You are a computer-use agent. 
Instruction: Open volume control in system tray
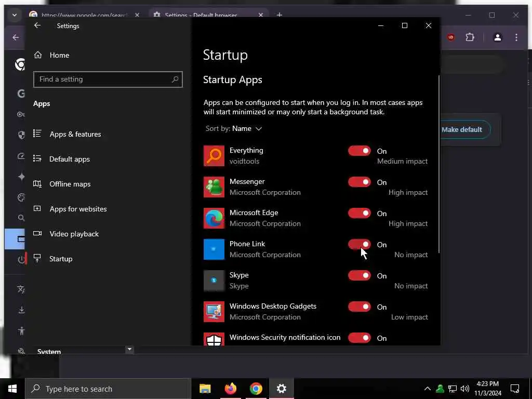click(465, 389)
